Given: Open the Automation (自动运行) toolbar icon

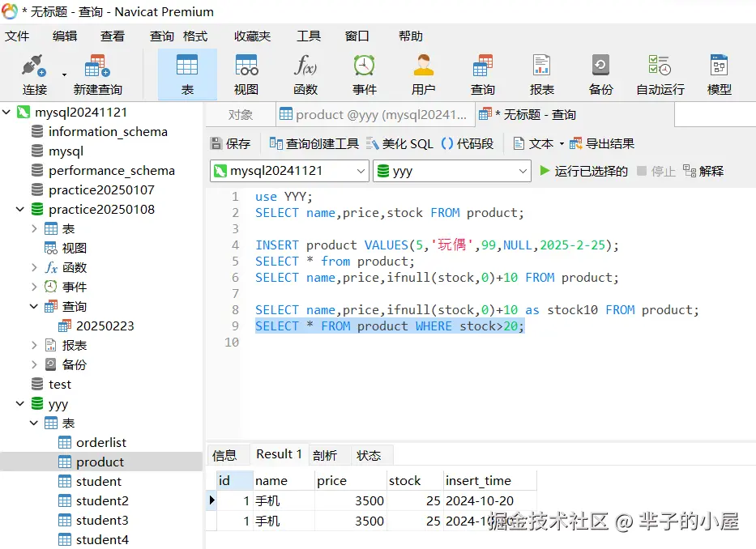Looking at the screenshot, I should [x=660, y=74].
